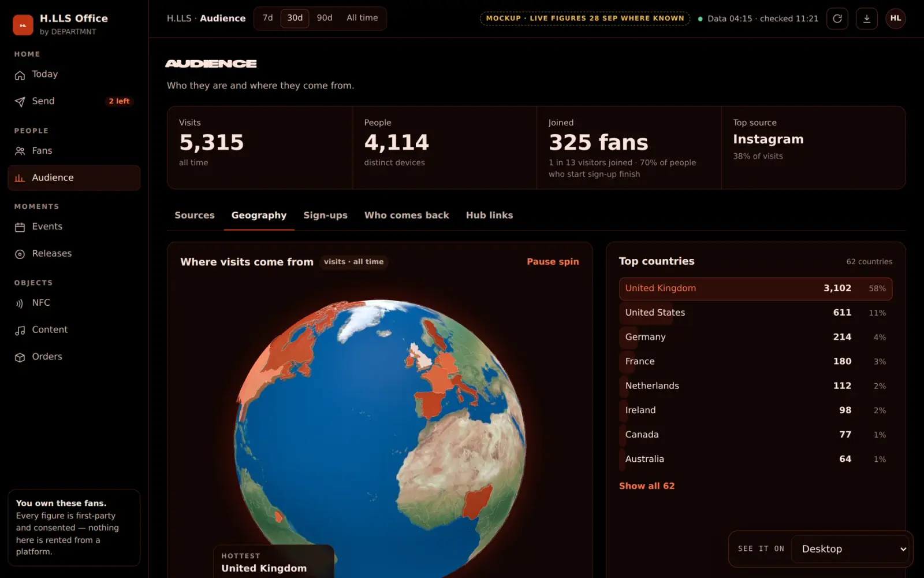Open the Sign-ups tab

pyautogui.click(x=325, y=216)
